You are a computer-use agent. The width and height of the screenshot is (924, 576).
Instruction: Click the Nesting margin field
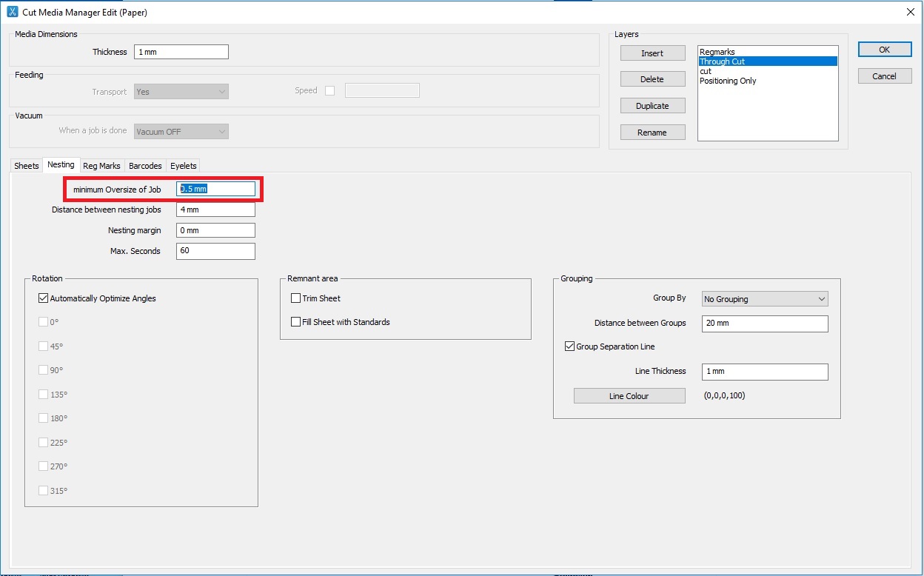tap(215, 230)
